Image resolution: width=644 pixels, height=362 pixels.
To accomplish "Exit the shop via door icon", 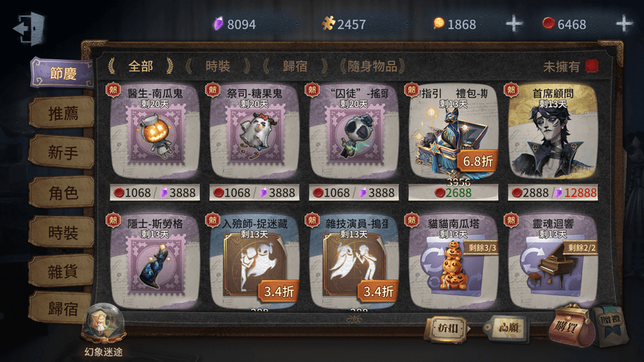I will pyautogui.click(x=29, y=28).
